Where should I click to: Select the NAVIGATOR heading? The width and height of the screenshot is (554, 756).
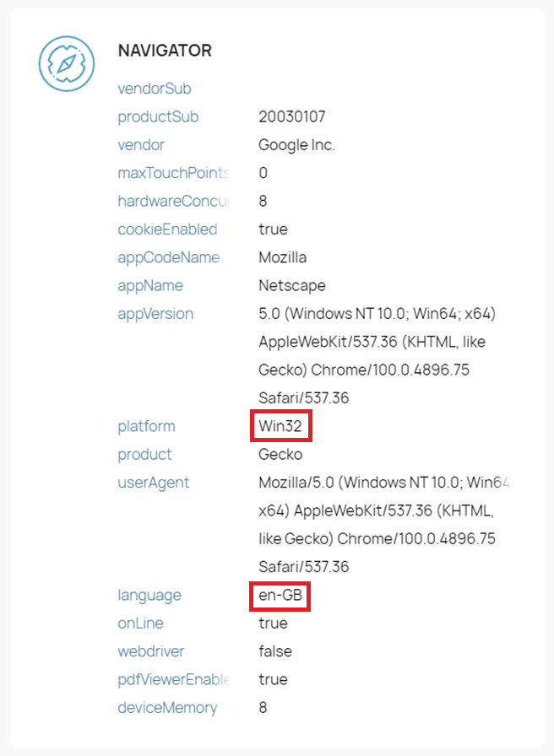click(165, 51)
